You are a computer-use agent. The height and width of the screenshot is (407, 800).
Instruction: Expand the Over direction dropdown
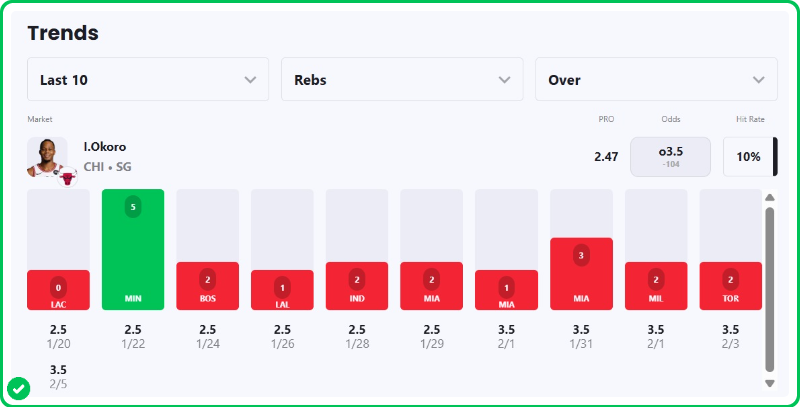[656, 79]
